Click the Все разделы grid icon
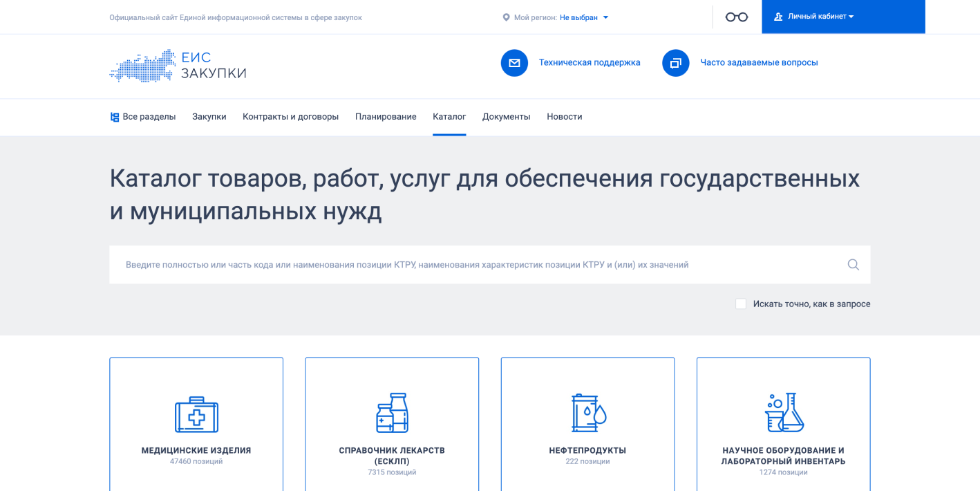Screen dimensions: 980x491 115,117
